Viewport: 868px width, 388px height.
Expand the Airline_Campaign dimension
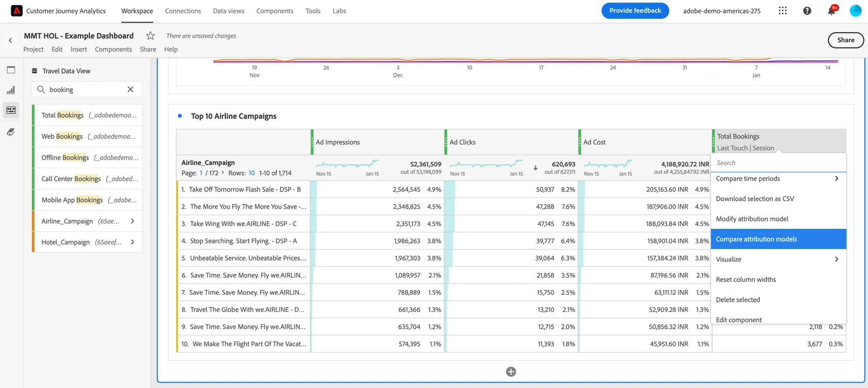click(132, 221)
